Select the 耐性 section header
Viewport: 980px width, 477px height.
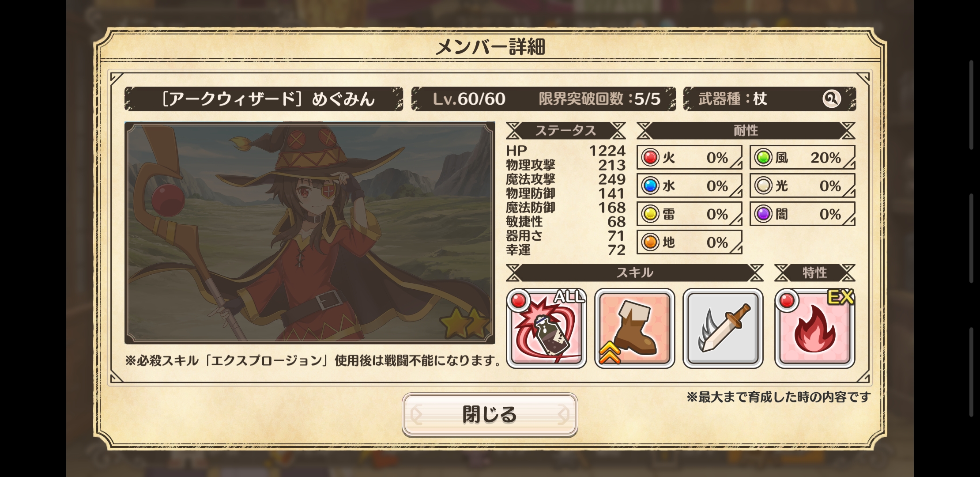[x=746, y=131]
